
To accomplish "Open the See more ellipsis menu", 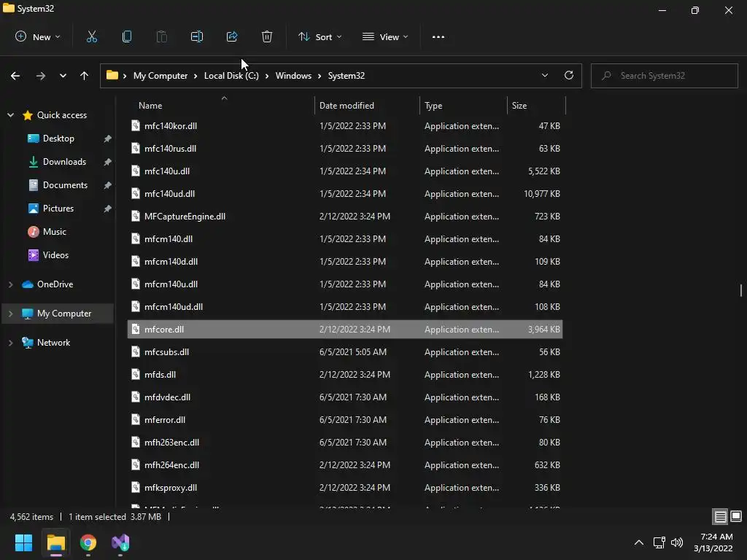I will 438,36.
